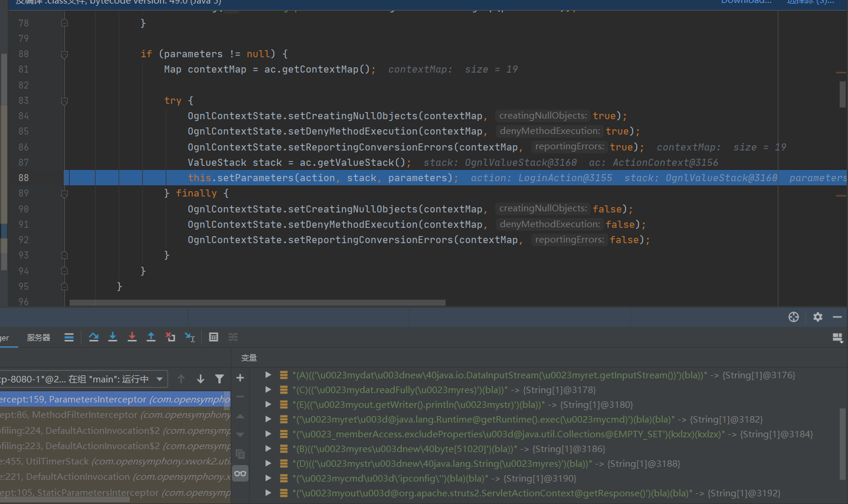Screen dimensions: 848x504
Task: Click the Drop Frame icon
Action: (171, 337)
